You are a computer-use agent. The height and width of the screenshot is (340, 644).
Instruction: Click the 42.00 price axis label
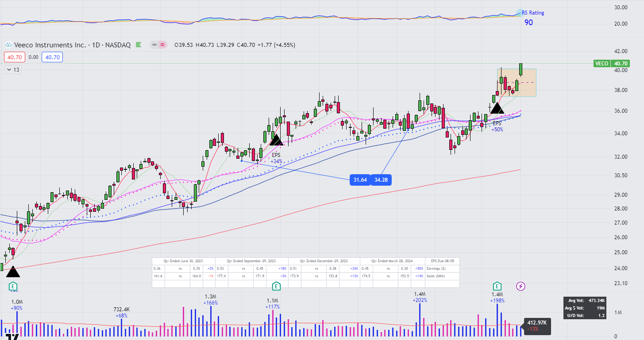click(x=621, y=51)
